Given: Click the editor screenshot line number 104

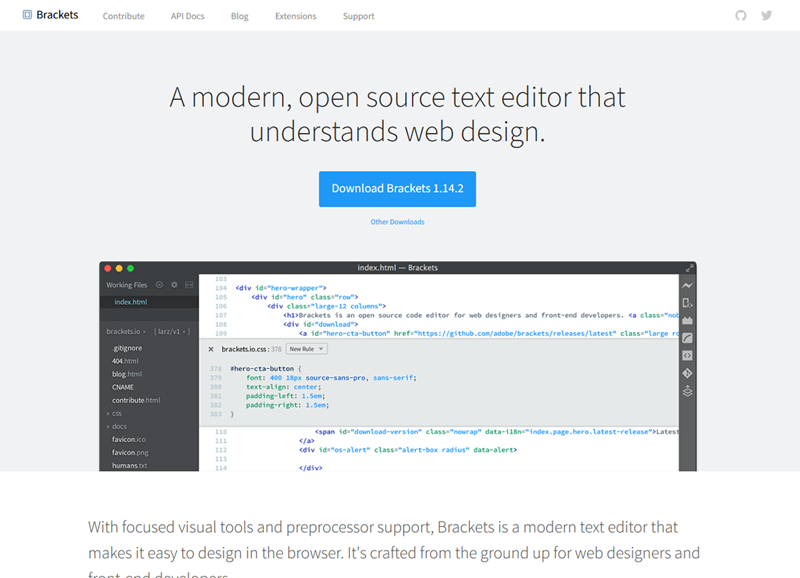Looking at the screenshot, I should 221,288.
